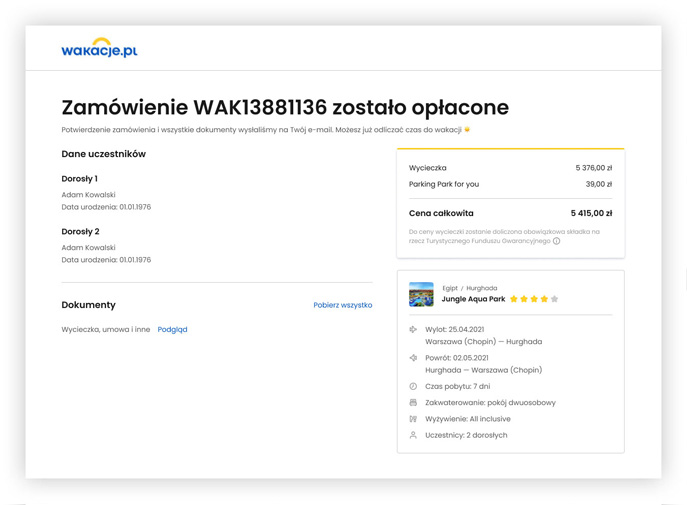Image resolution: width=687 pixels, height=505 pixels.
Task: Click the Wycieczka, umowa i inne text
Action: pyautogui.click(x=106, y=329)
